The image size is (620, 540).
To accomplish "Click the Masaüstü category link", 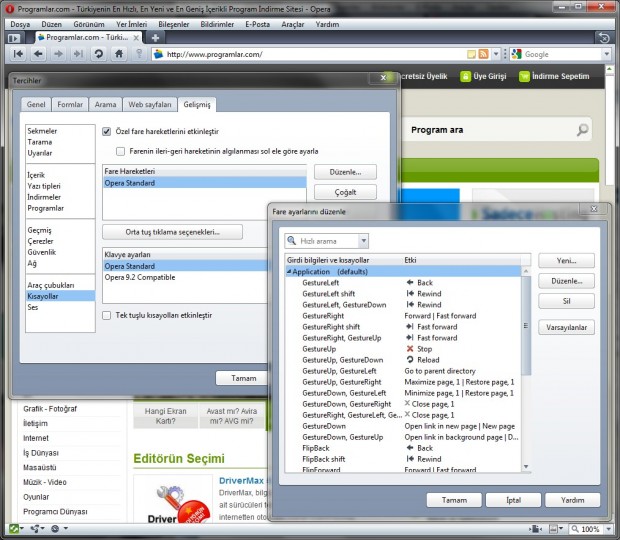I will (40, 467).
